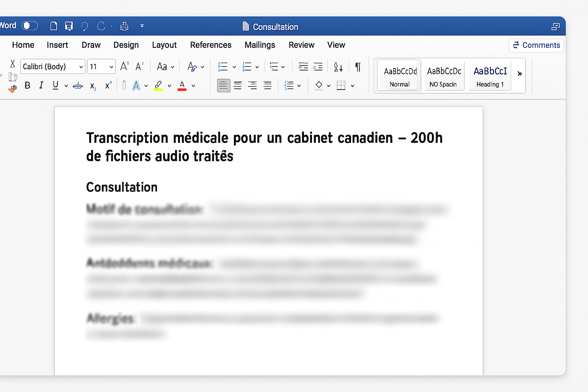588x392 pixels.
Task: Toggle the AutoSave switch in the title bar
Action: click(30, 26)
